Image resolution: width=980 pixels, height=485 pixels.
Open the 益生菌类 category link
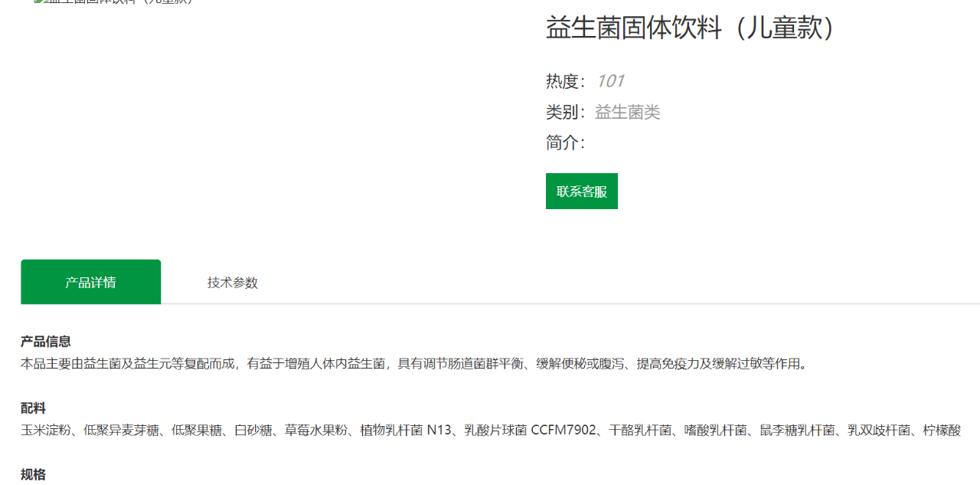(627, 113)
